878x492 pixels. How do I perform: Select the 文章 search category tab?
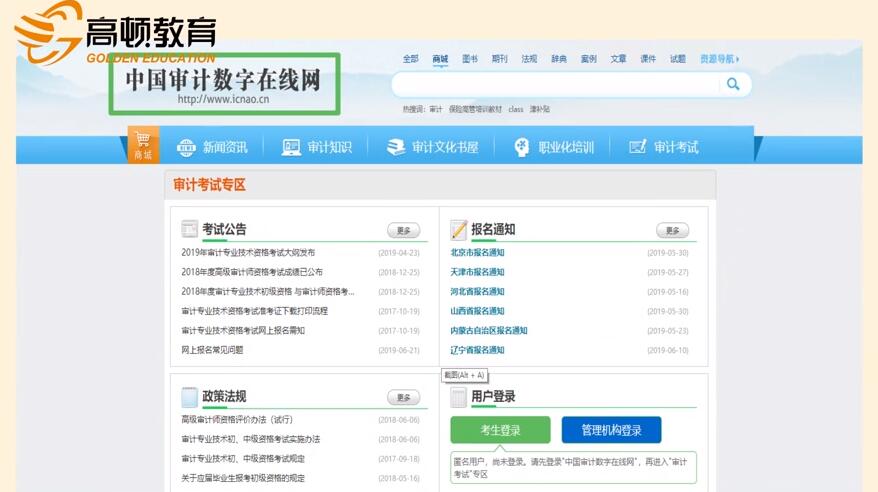tap(618, 59)
